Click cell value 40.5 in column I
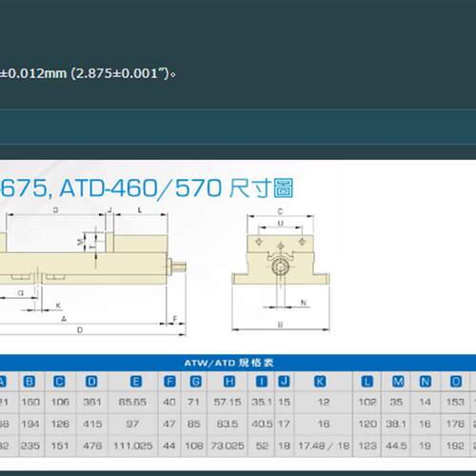The width and height of the screenshot is (476, 476). 262,424
